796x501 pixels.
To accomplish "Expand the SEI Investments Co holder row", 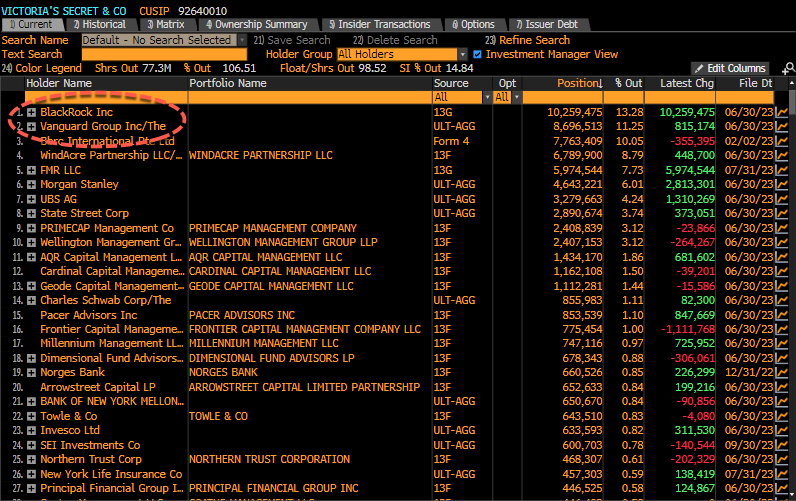I will (x=31, y=445).
